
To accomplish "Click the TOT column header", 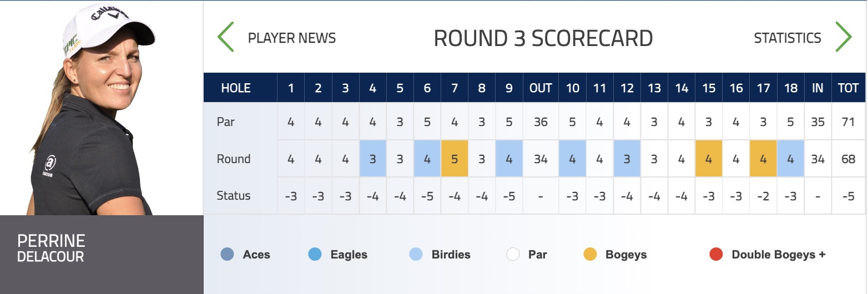I will pyautogui.click(x=849, y=88).
